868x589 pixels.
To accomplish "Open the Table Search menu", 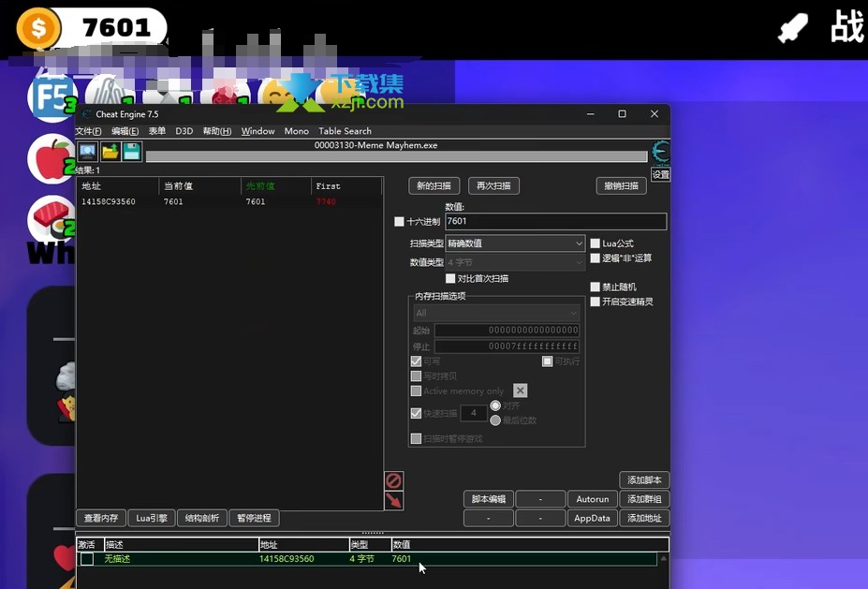I will (x=345, y=131).
